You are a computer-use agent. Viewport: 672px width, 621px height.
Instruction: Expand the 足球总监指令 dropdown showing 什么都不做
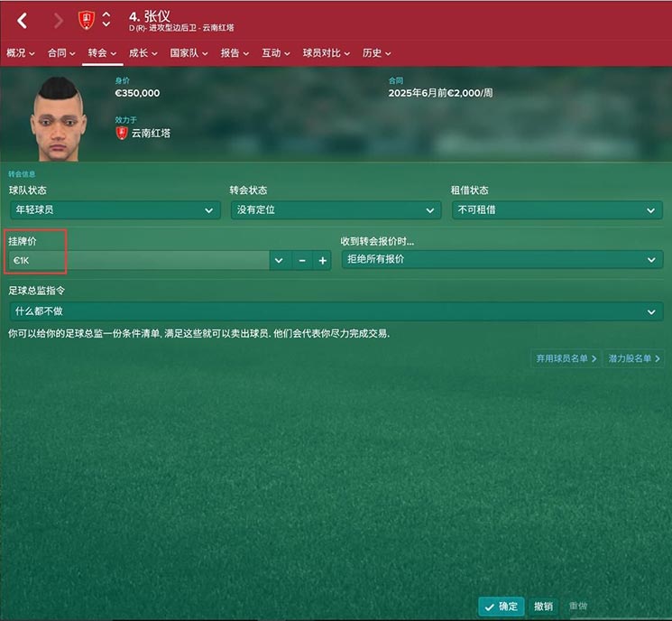(336, 311)
